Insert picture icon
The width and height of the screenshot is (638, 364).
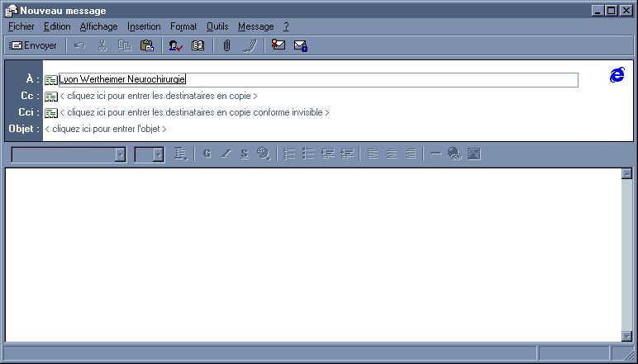[x=474, y=154]
